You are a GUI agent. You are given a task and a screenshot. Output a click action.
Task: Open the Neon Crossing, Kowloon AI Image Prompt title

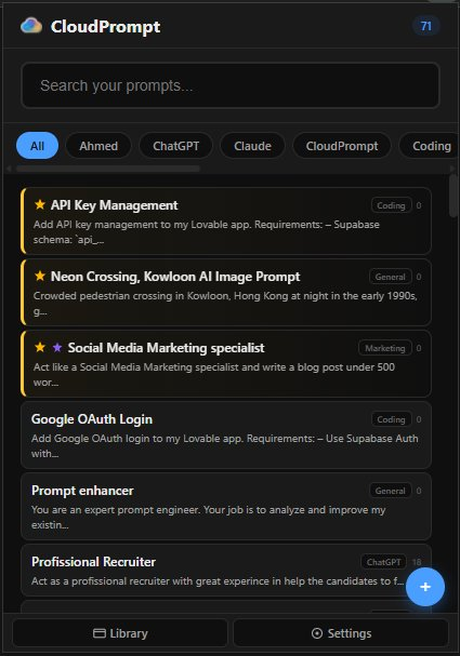[x=175, y=276]
